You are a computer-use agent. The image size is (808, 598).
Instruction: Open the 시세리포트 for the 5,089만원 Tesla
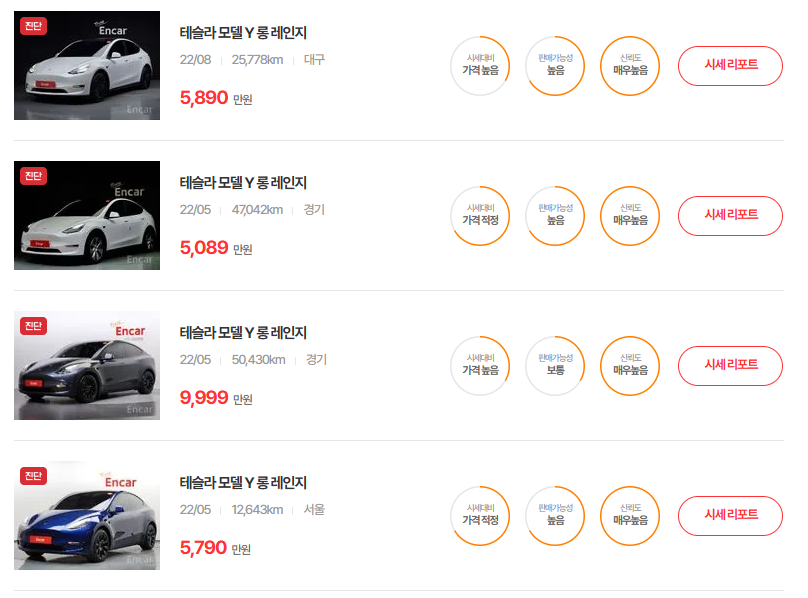(x=730, y=215)
